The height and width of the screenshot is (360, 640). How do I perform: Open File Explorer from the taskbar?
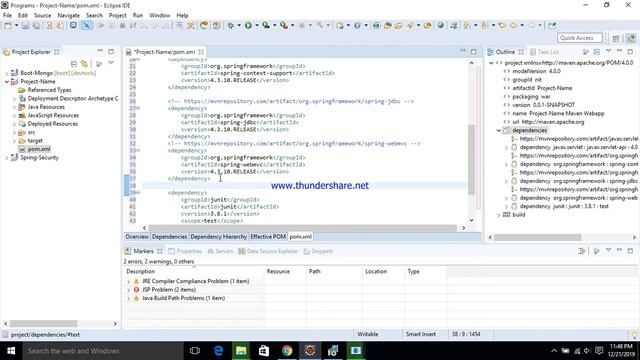click(x=241, y=351)
